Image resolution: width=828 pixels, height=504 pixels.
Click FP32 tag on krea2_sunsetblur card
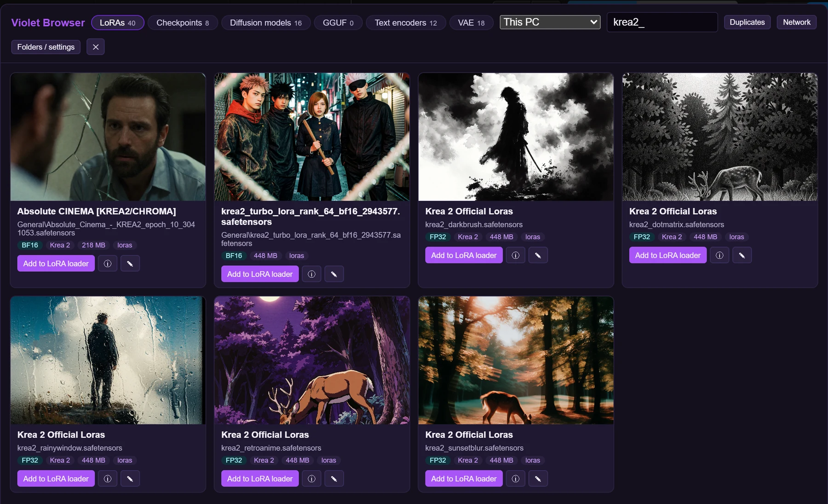coord(438,460)
